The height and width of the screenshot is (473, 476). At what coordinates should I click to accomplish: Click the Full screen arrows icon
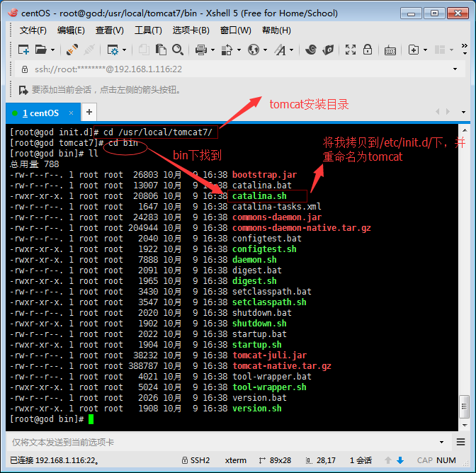click(x=351, y=50)
